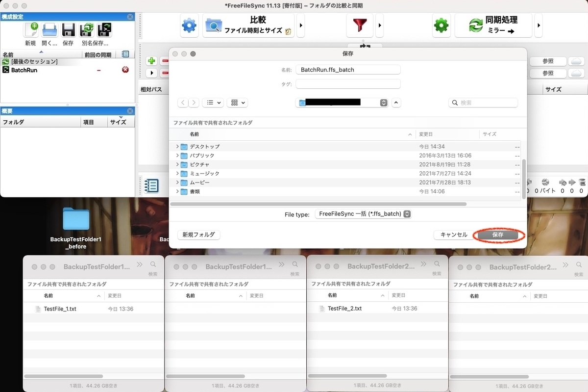Open the list view options dropdown in the save dialog
This screenshot has width=588, height=392.
coord(213,103)
